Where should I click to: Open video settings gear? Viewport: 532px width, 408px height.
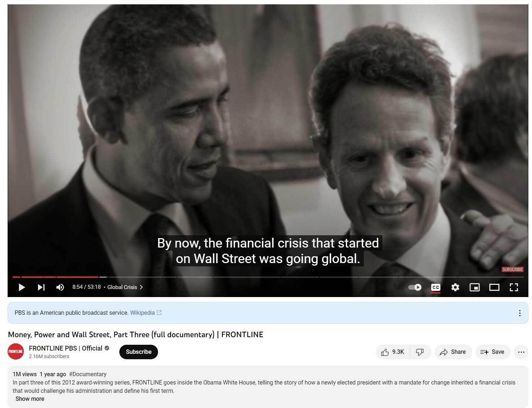[455, 287]
